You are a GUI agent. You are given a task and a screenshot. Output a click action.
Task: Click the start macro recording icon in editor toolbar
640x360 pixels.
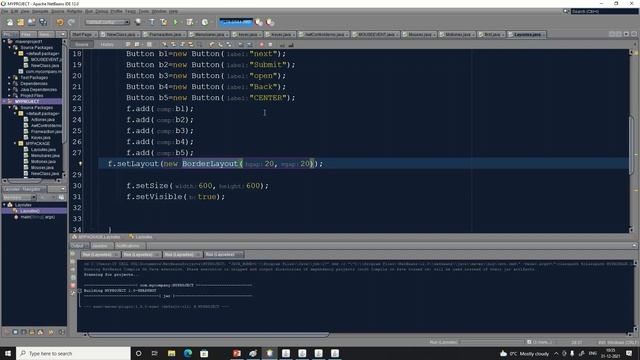262,44
